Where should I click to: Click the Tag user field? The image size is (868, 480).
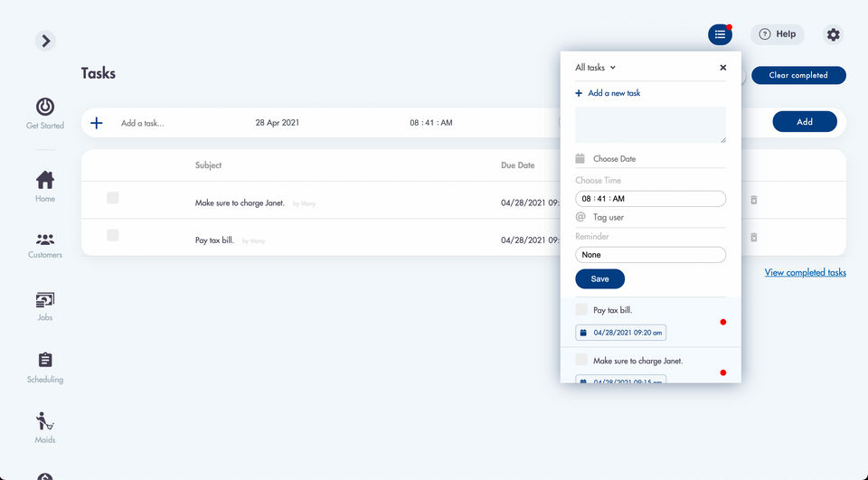609,218
